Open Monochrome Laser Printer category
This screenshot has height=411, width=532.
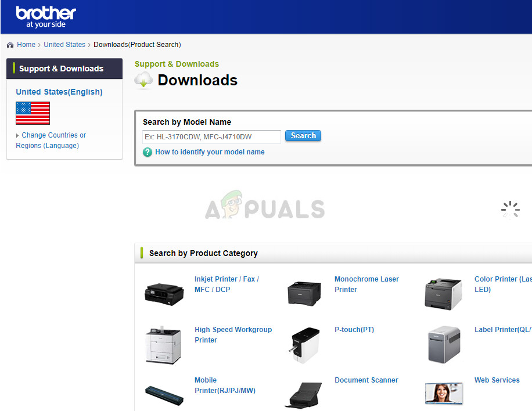[x=367, y=284]
